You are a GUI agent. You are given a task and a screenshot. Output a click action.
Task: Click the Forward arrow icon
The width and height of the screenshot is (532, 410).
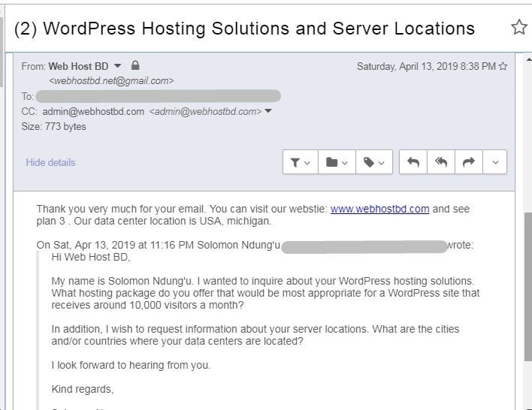(x=469, y=162)
